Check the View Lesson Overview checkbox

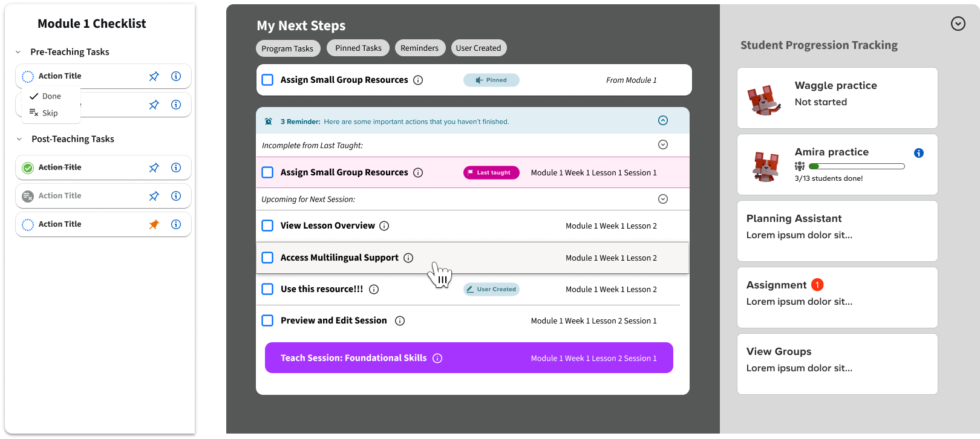pos(267,226)
